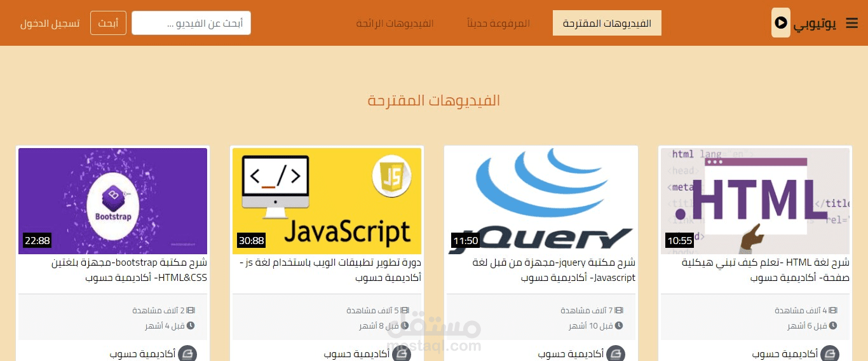Click 5 آلاف مشاهدة view count
Screen dimensions: 868x361
coord(372,311)
